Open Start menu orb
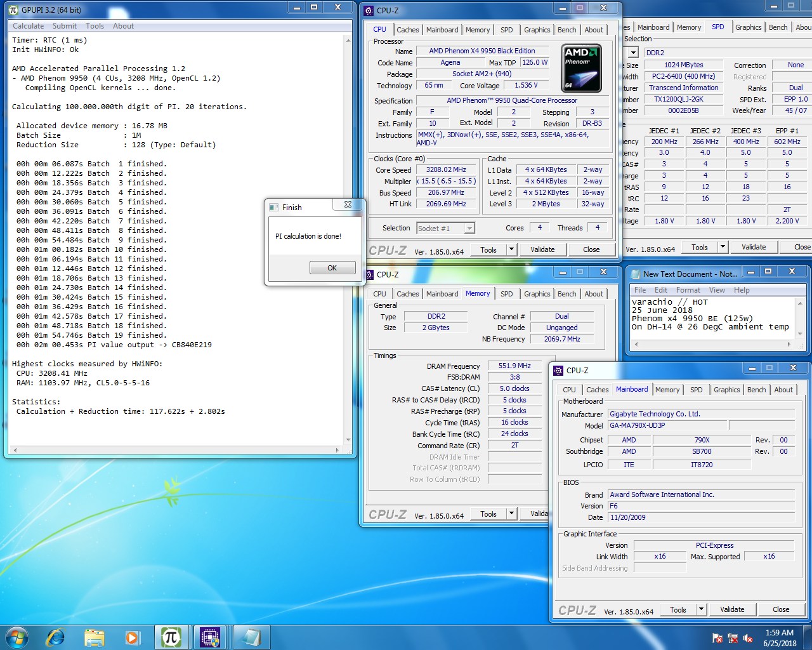812x650 pixels. click(x=17, y=637)
